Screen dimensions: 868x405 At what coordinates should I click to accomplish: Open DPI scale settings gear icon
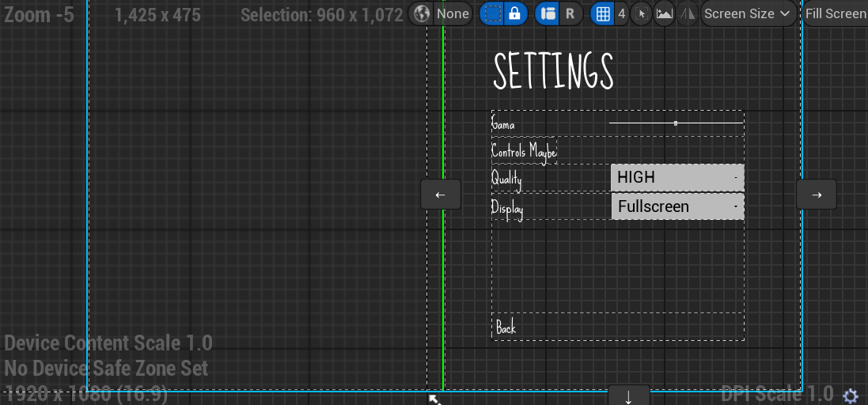click(851, 396)
